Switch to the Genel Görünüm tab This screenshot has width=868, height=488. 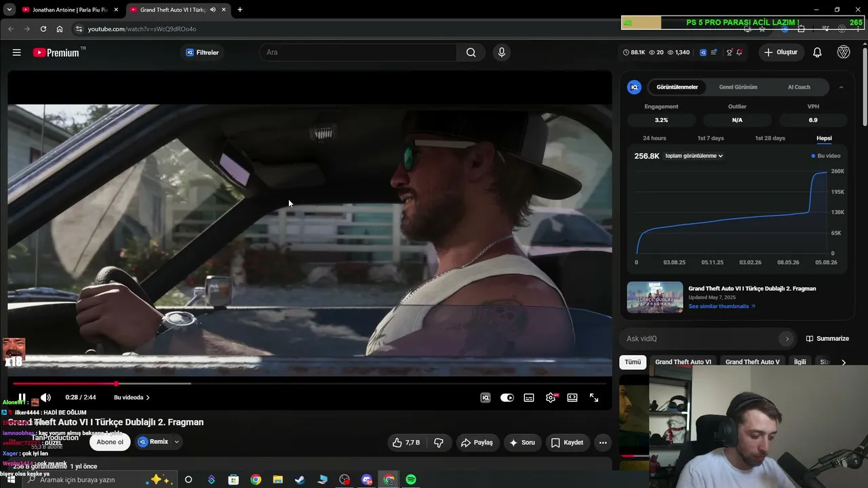[738, 87]
